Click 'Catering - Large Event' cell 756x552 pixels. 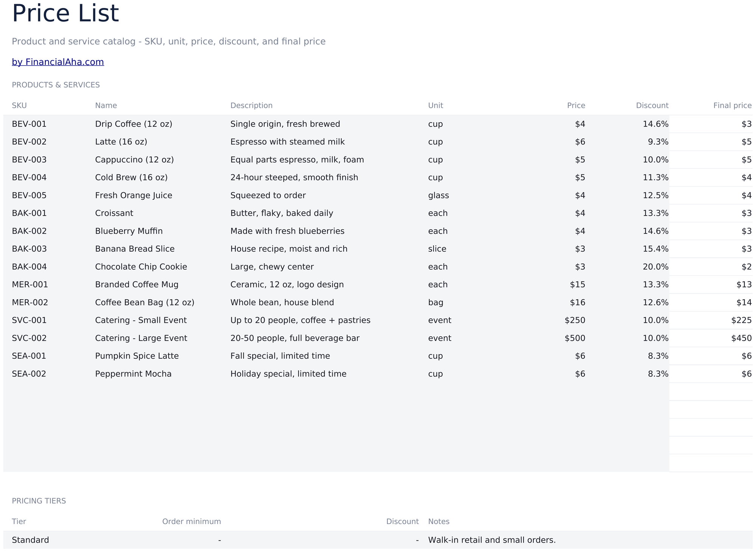tap(141, 338)
